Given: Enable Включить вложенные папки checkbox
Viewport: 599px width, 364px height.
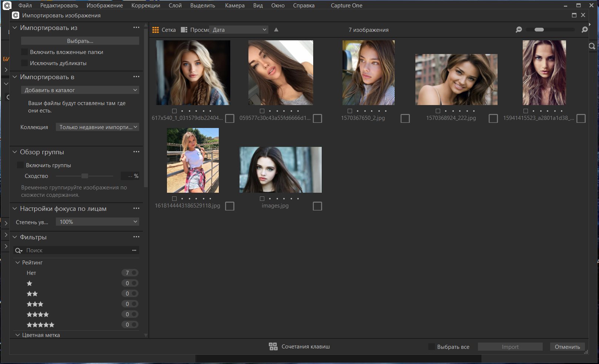Looking at the screenshot, I should click(x=24, y=52).
